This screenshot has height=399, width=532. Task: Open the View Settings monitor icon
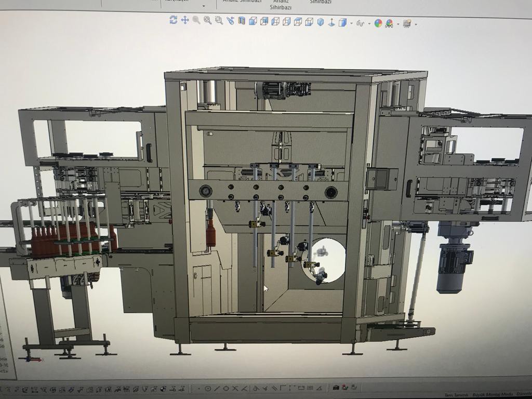[407, 23]
